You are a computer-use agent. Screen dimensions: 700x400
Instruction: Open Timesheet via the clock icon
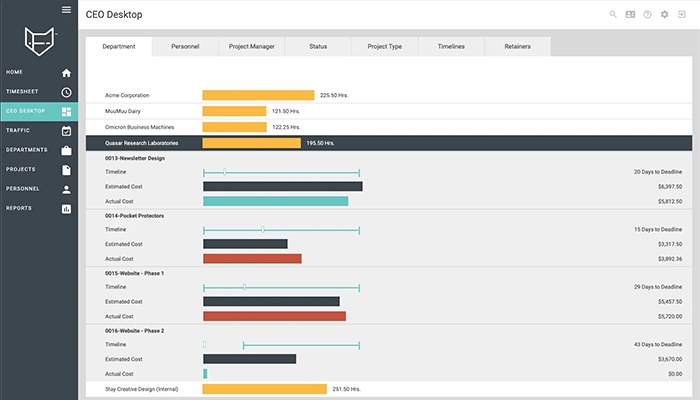click(66, 92)
